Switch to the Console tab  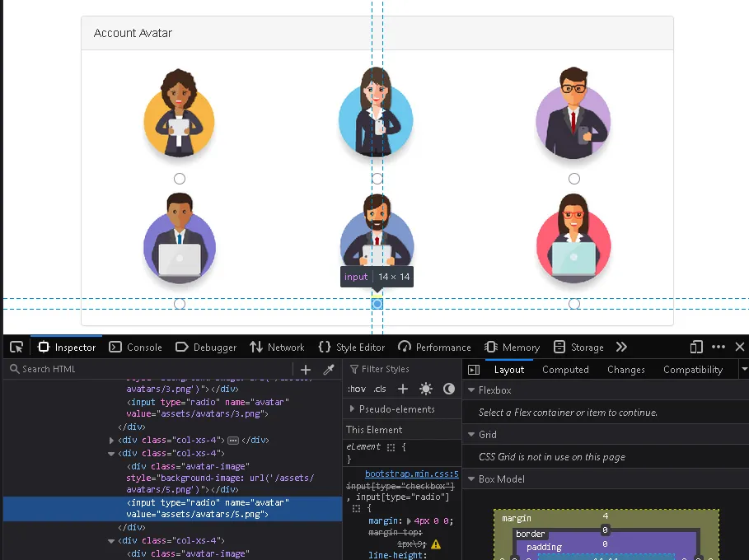[137, 348]
